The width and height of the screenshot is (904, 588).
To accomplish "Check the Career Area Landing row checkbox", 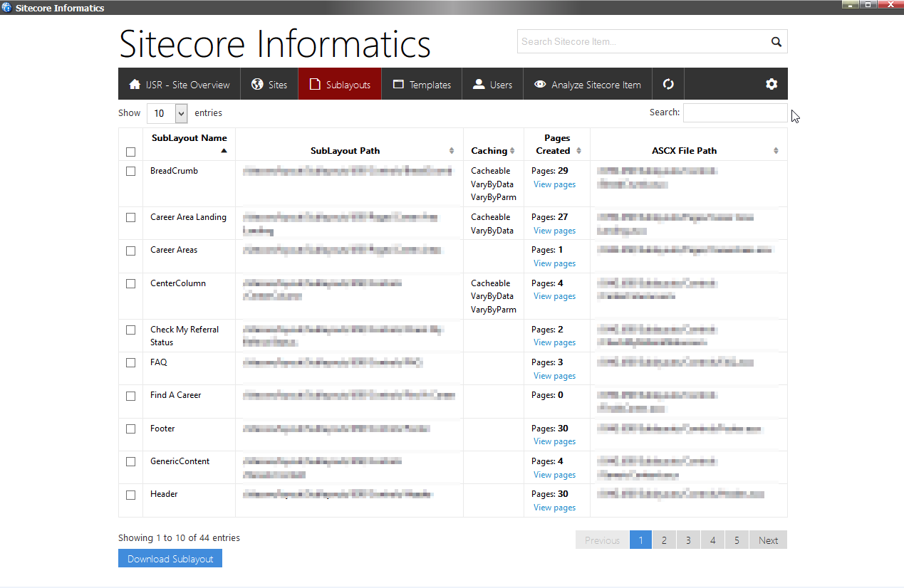I will 130,217.
